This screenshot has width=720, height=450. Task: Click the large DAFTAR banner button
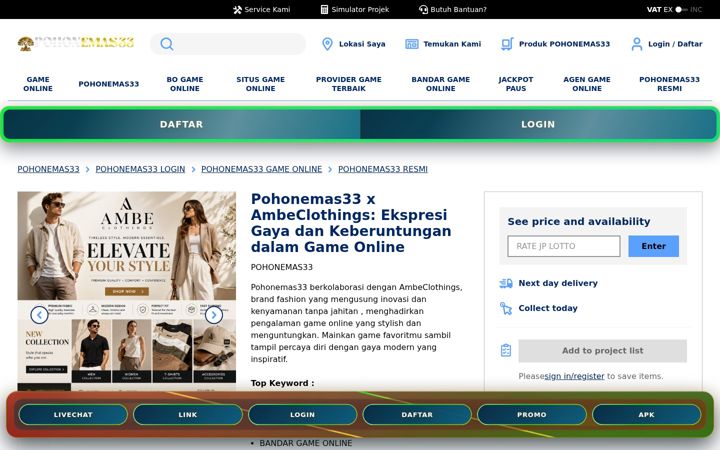coord(181,124)
